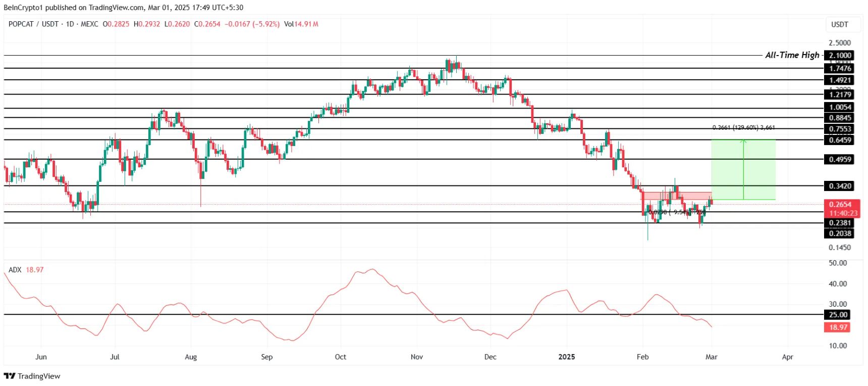
Task: Click the red resistance zone rectangle
Action: click(677, 196)
